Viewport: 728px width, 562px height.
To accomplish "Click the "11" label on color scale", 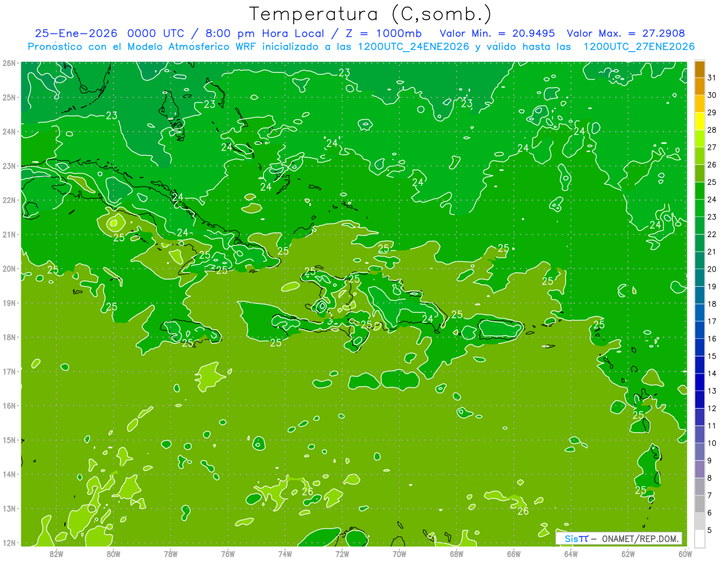I will [x=712, y=426].
